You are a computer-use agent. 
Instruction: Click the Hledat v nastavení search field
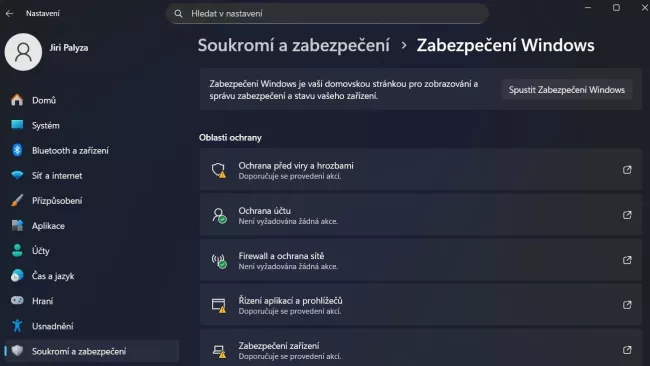tap(327, 14)
